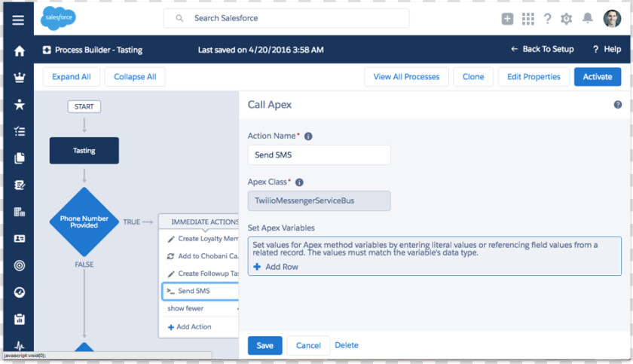
Task: Select Send SMS action in list
Action: pos(200,291)
